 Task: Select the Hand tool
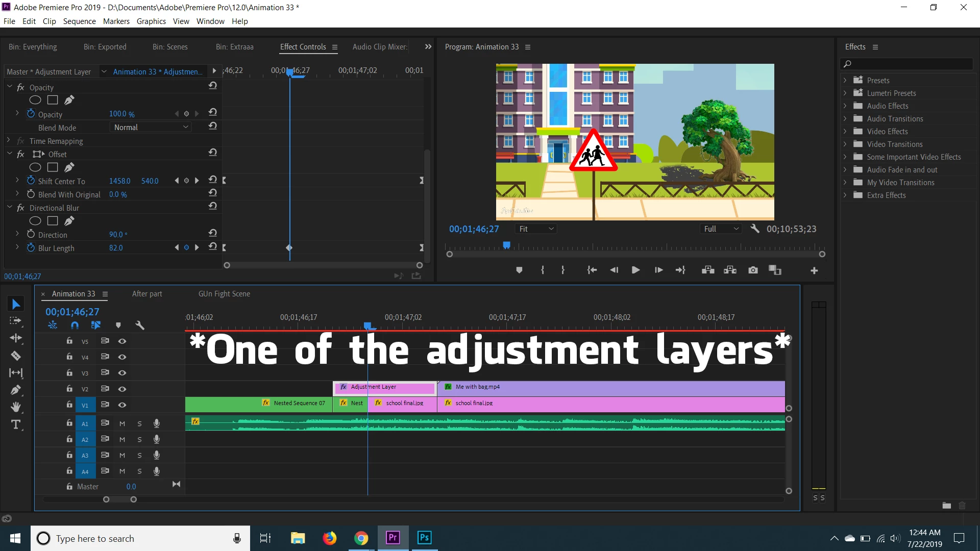pos(16,407)
